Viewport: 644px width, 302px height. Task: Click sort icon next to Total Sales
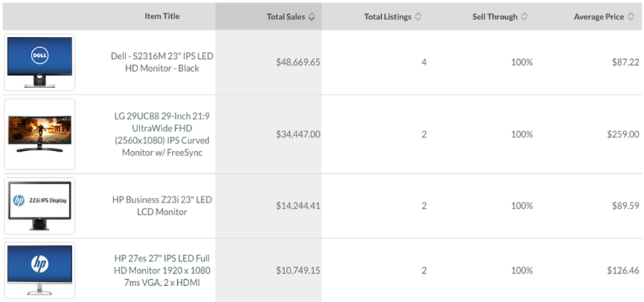312,17
